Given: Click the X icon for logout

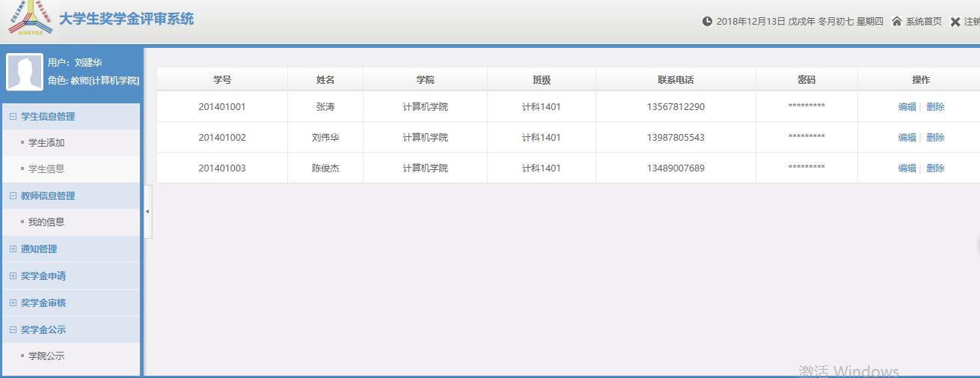Looking at the screenshot, I should tap(955, 22).
